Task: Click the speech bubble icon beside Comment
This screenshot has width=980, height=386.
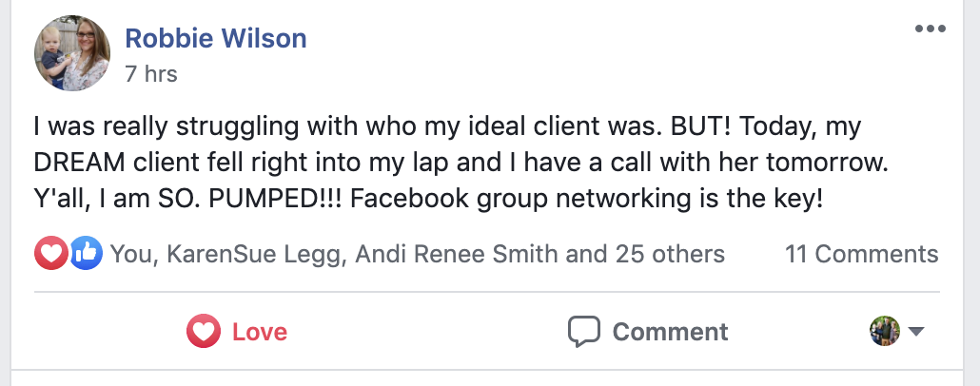Action: 583,331
